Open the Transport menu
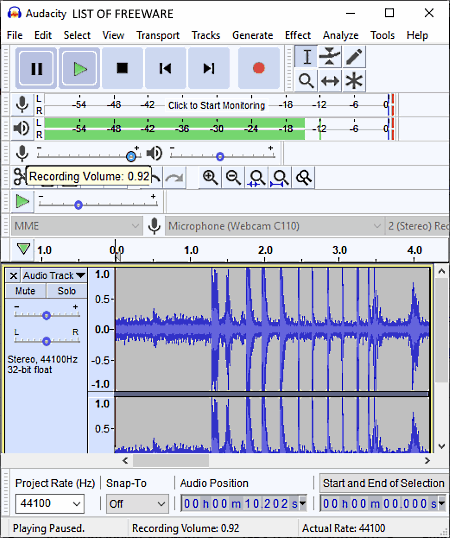This screenshot has height=538, width=450. (158, 35)
